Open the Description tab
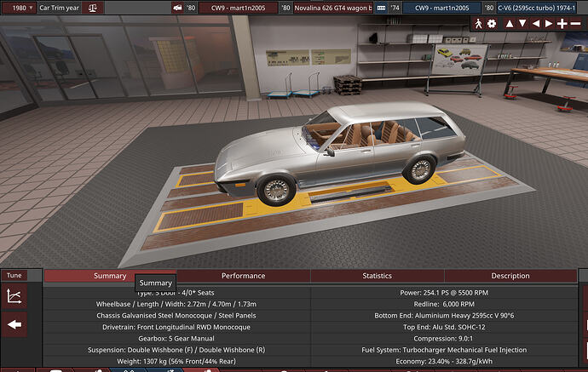Viewport: 588px width, 372px height. [x=510, y=276]
